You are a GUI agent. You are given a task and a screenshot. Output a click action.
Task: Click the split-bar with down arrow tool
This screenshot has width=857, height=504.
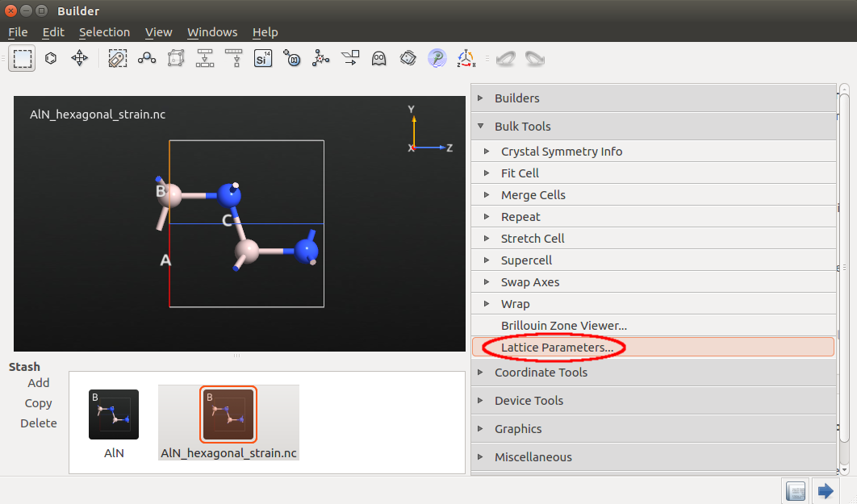click(x=205, y=58)
